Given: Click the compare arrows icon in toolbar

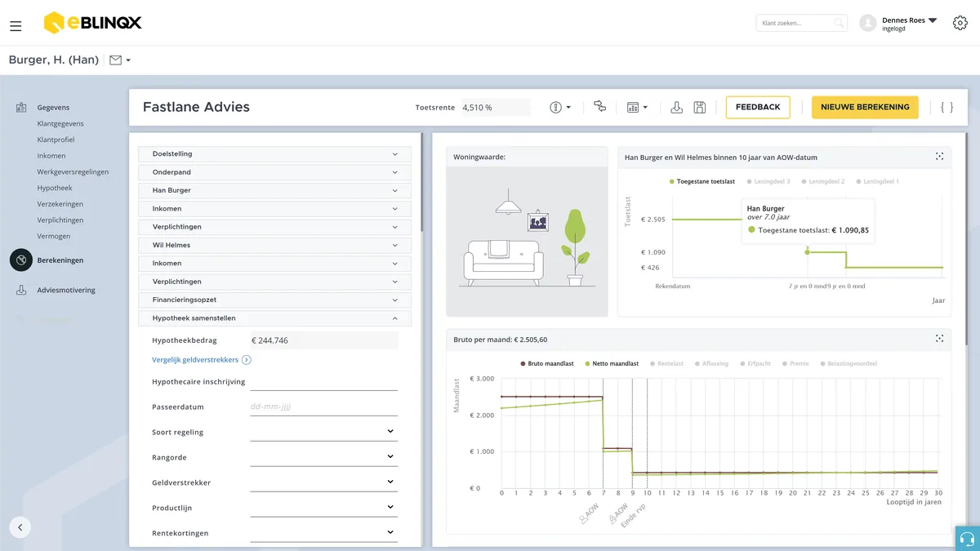Looking at the screenshot, I should click(x=600, y=107).
